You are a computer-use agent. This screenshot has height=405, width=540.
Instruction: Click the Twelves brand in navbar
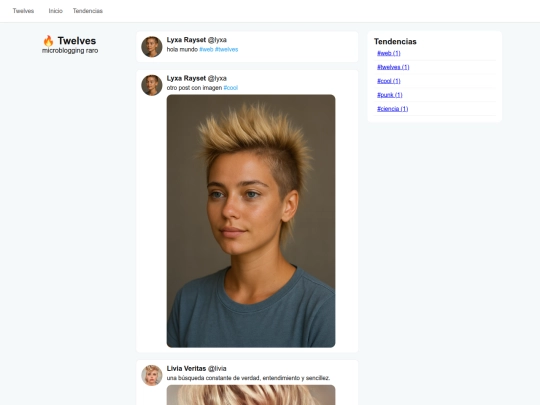pos(23,11)
